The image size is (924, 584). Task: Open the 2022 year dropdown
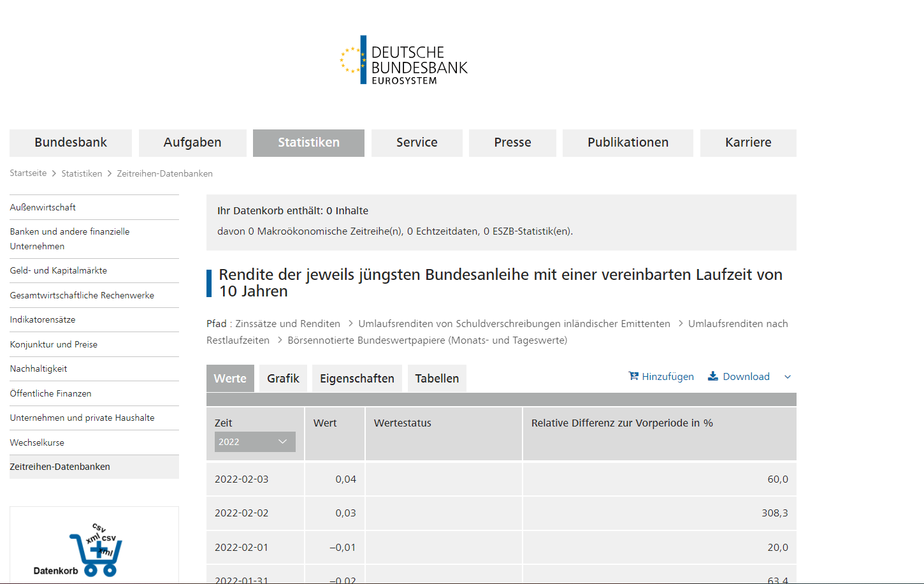point(255,442)
